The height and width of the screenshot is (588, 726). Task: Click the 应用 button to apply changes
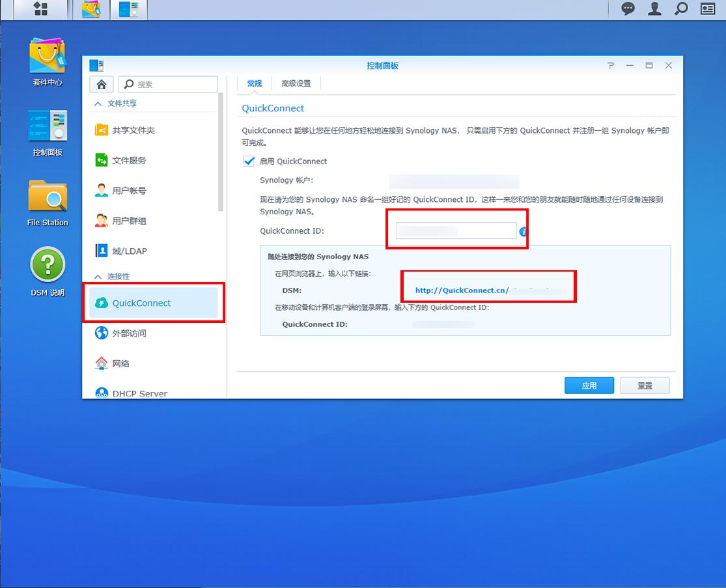[x=589, y=385]
